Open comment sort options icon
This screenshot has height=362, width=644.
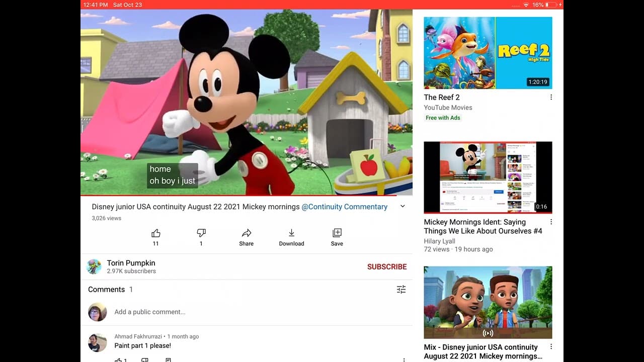tap(401, 290)
